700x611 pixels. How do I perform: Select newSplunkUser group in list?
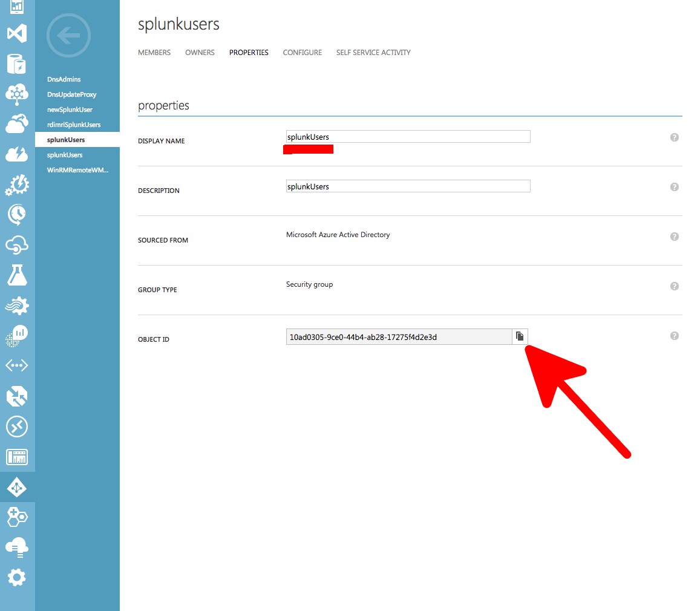point(70,109)
